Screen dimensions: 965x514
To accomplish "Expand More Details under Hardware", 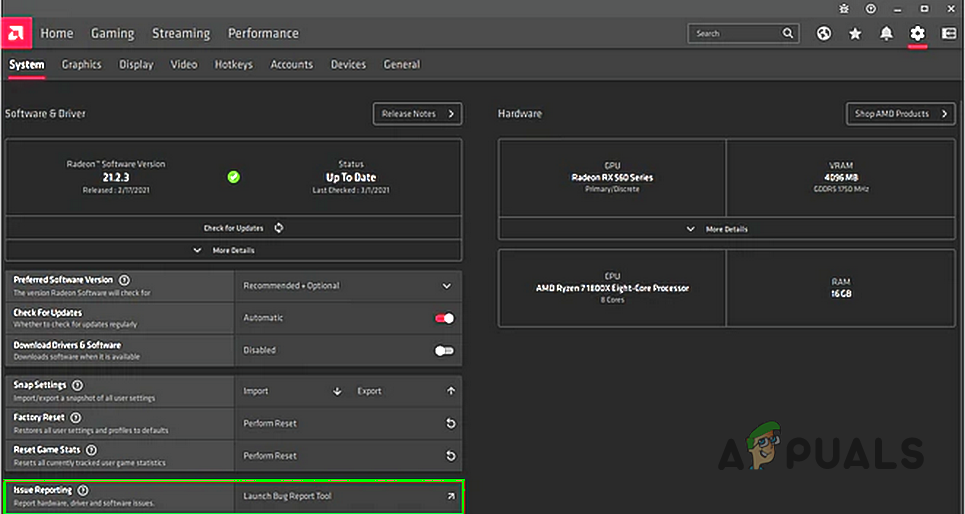I will (727, 229).
